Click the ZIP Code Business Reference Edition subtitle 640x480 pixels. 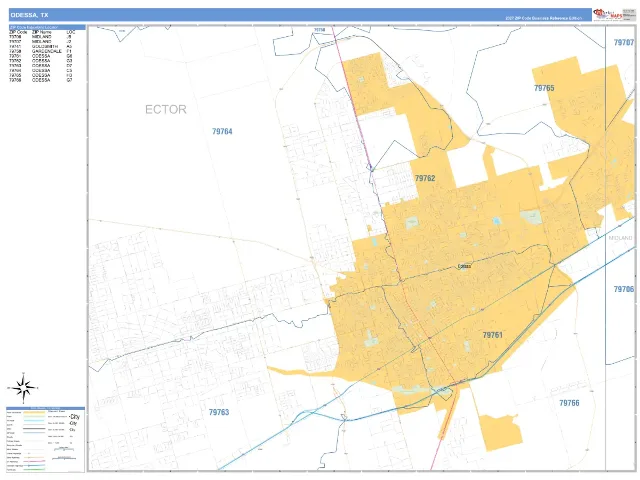pyautogui.click(x=544, y=18)
